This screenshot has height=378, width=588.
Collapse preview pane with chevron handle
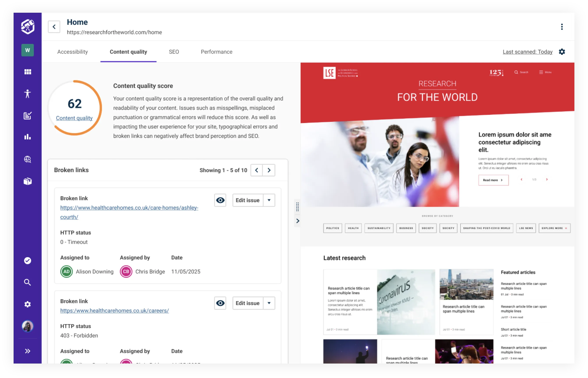(x=298, y=221)
